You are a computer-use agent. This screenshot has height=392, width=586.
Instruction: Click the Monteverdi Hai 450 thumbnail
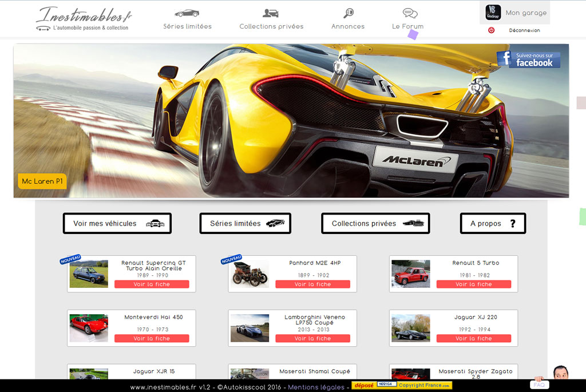89,328
